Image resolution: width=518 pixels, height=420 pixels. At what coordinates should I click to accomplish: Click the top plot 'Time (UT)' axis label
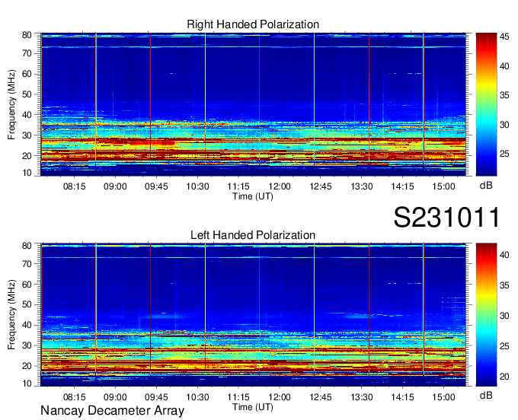click(253, 196)
